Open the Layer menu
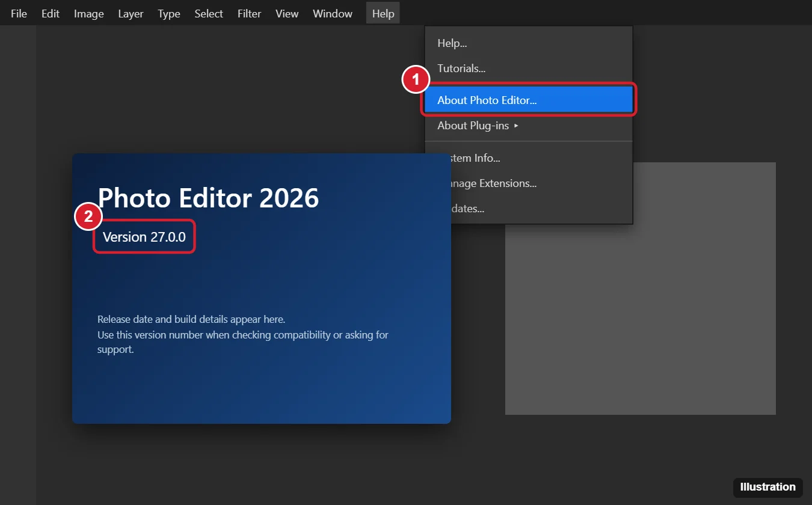Viewport: 812px width, 505px height. (x=131, y=13)
